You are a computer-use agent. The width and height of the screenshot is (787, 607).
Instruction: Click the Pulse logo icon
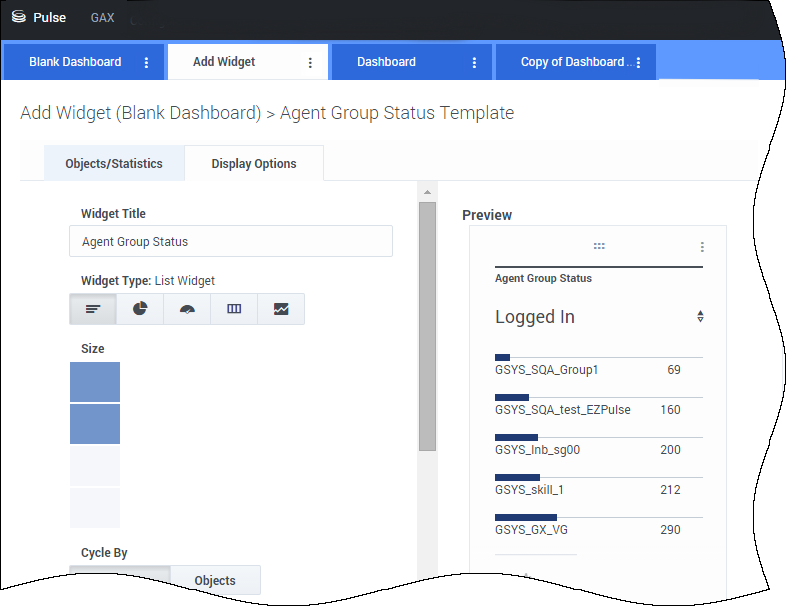[18, 17]
